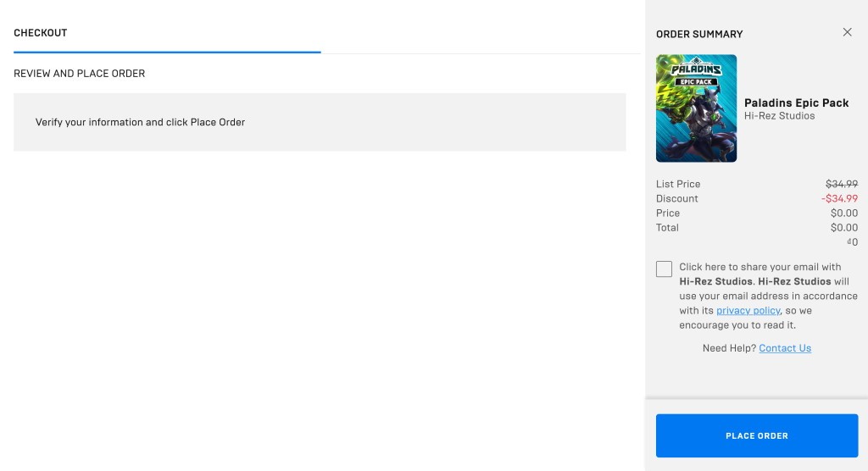Tick the share email with Hi-Rez checkbox

(x=664, y=269)
